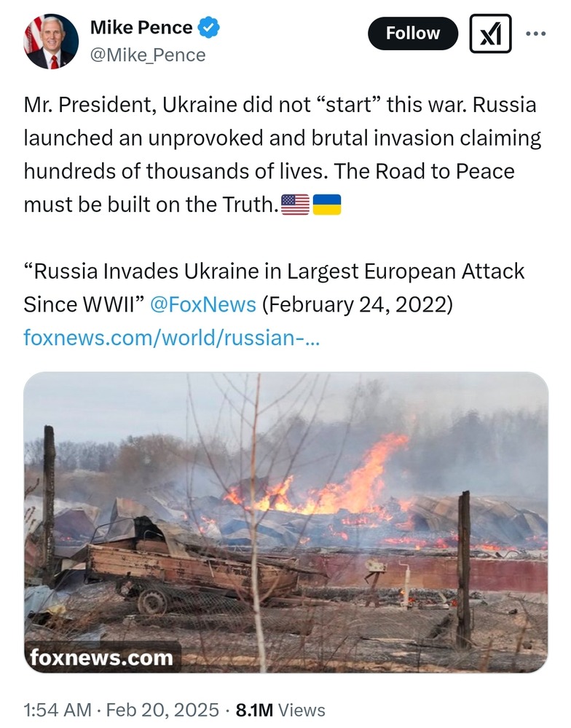Open the Grok xI icon
Screen dimensions: 571x728
click(490, 33)
